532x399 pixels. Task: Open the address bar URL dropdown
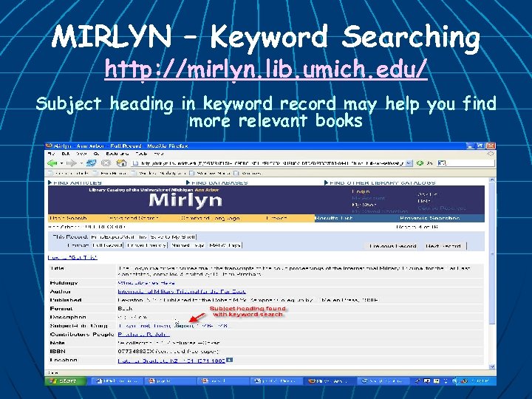(x=409, y=163)
